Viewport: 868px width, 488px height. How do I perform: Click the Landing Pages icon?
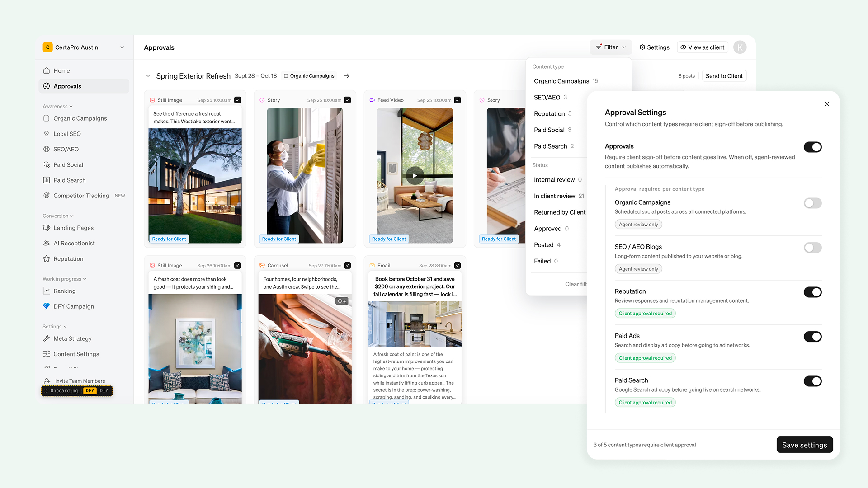(46, 228)
